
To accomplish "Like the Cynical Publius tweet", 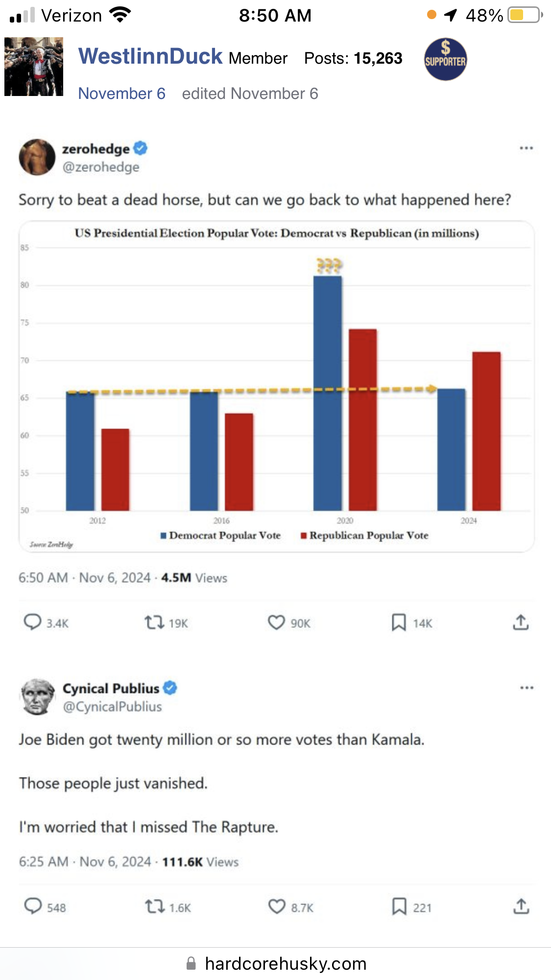I will 277,907.
